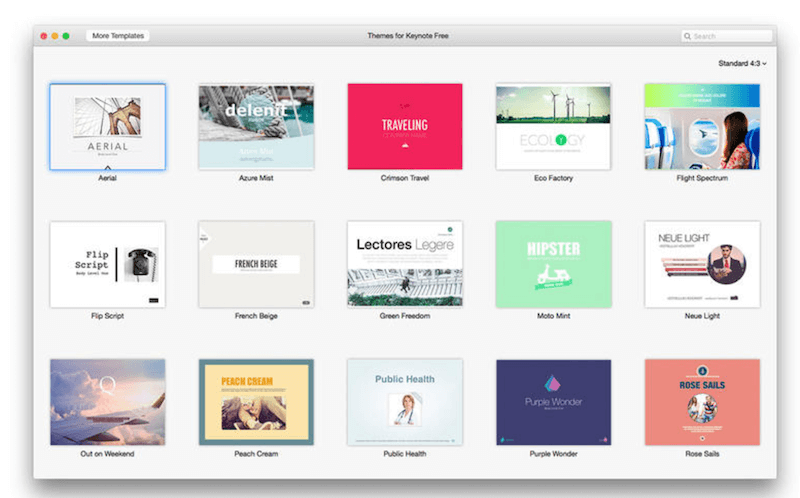The width and height of the screenshot is (800, 498).
Task: Click the yellow minimize window button
Action: (55, 36)
